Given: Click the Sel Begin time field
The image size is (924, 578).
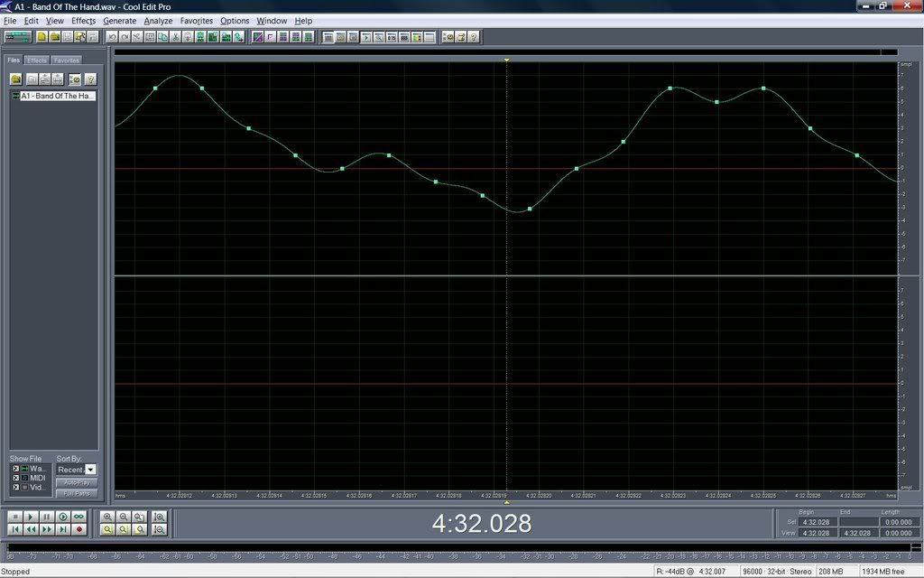Looking at the screenshot, I should click(817, 522).
